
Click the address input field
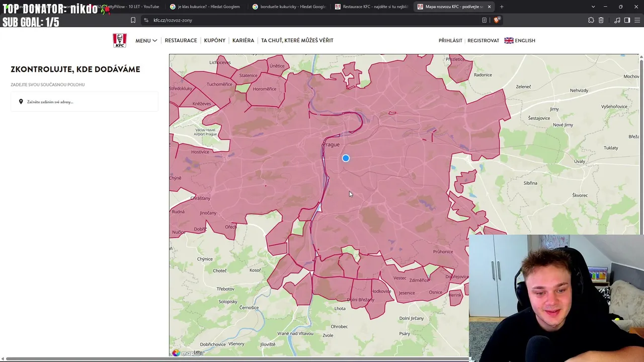pyautogui.click(x=85, y=102)
